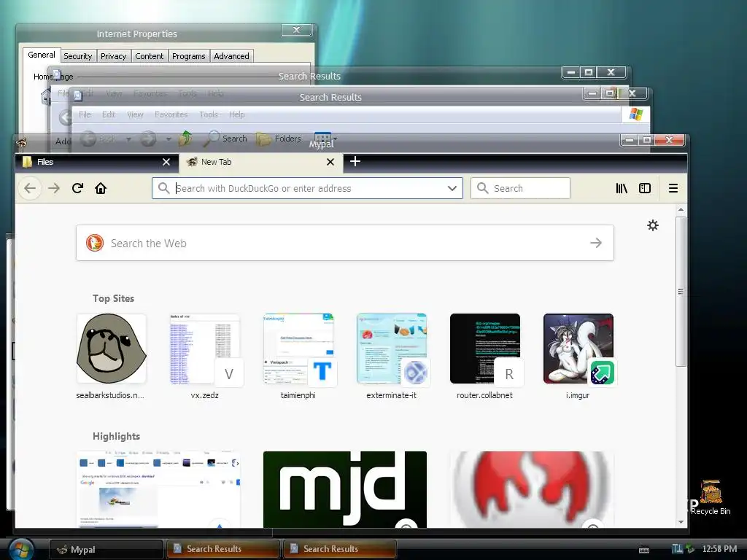Switch to the Files tab
Viewport: 747px width, 560px height.
[97, 162]
